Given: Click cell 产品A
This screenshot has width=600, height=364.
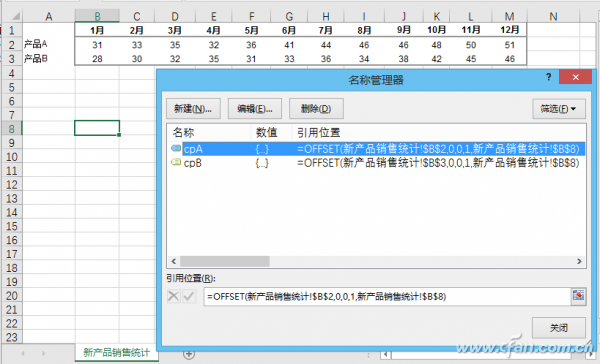Looking at the screenshot, I should pos(49,44).
